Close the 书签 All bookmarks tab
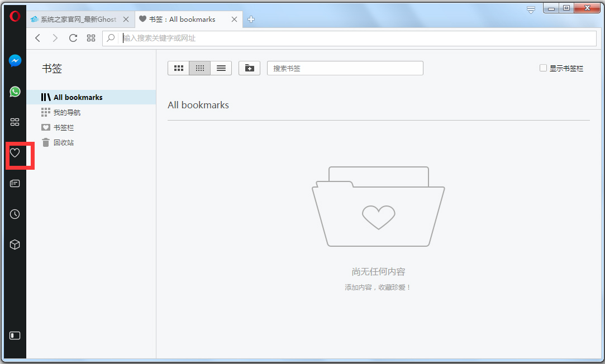Screen dimensions: 605x364 coord(234,20)
